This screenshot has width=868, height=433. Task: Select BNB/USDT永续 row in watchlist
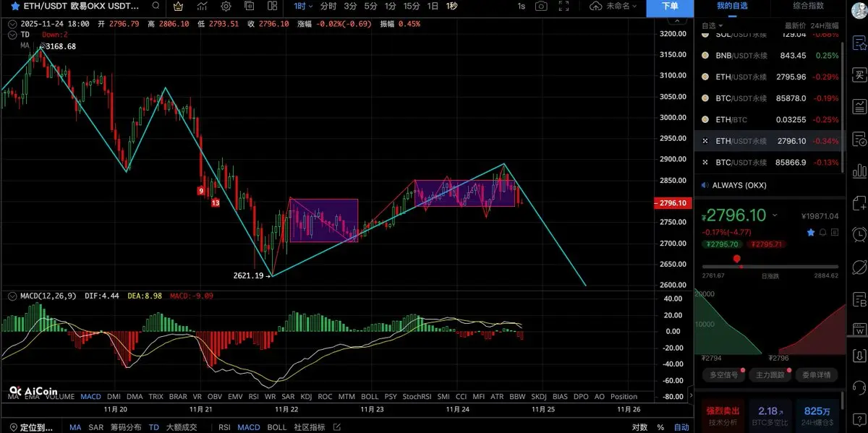click(x=770, y=55)
